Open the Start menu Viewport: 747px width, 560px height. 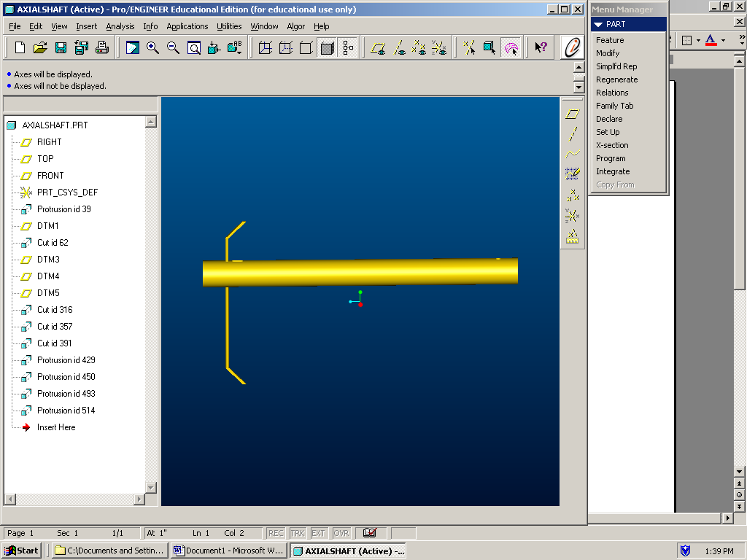21,551
